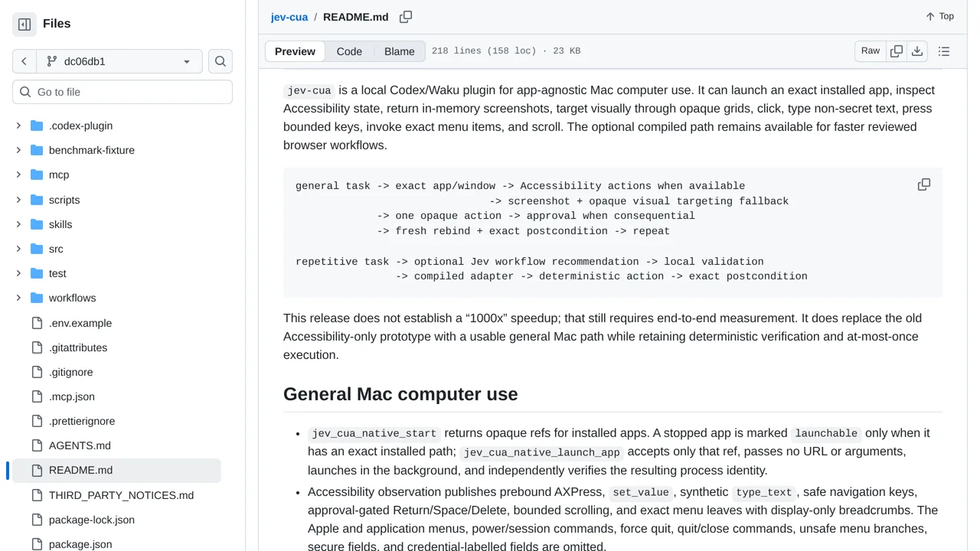Collapse the Files side panel icon

[x=24, y=24]
